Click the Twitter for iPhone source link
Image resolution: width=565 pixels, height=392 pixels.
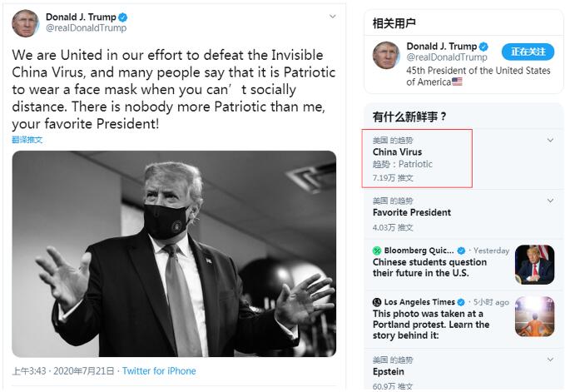(159, 370)
